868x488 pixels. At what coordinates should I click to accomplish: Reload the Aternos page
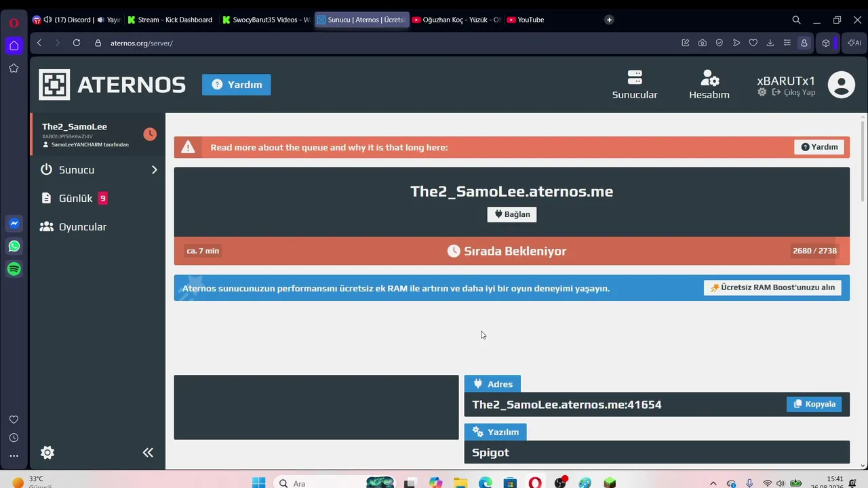(77, 43)
